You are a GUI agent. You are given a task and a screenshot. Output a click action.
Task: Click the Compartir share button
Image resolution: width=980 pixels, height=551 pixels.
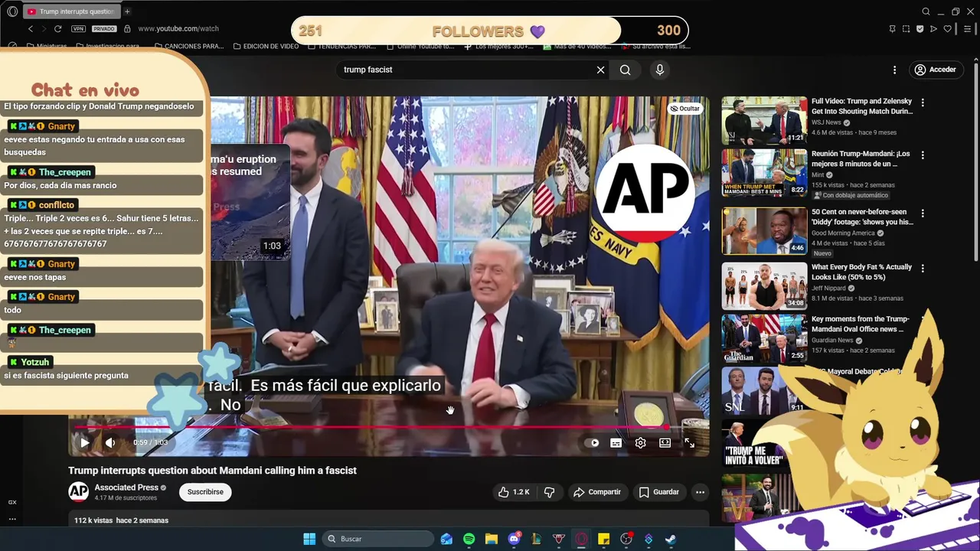click(596, 492)
